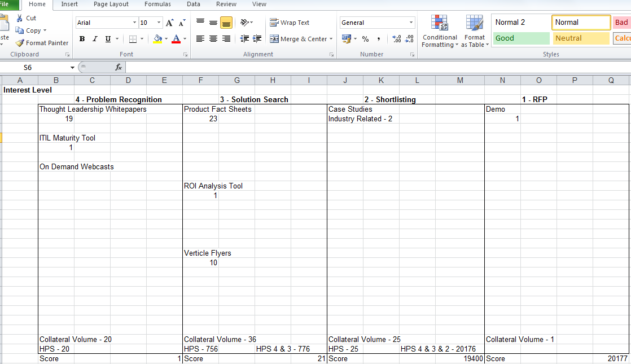Expand the underline style dropdown arrow
The height and width of the screenshot is (364, 631).
click(117, 39)
